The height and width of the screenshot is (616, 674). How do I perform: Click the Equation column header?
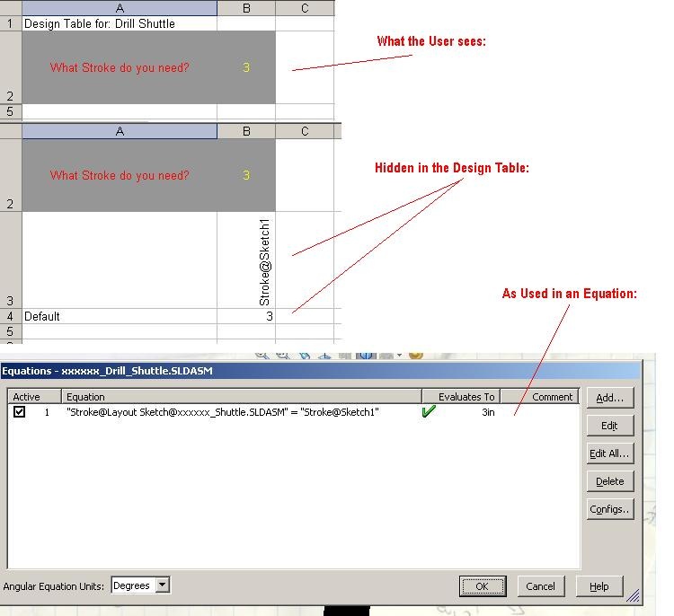click(x=242, y=397)
